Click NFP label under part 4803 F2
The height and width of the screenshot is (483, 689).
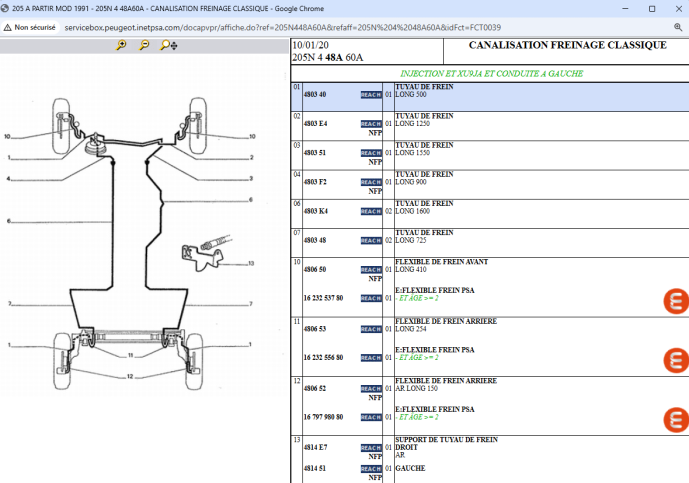pyautogui.click(x=375, y=191)
